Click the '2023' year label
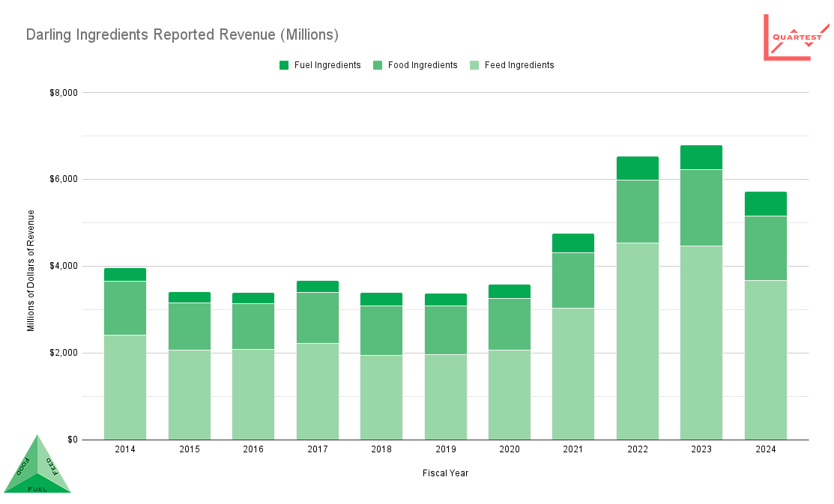 tap(701, 449)
